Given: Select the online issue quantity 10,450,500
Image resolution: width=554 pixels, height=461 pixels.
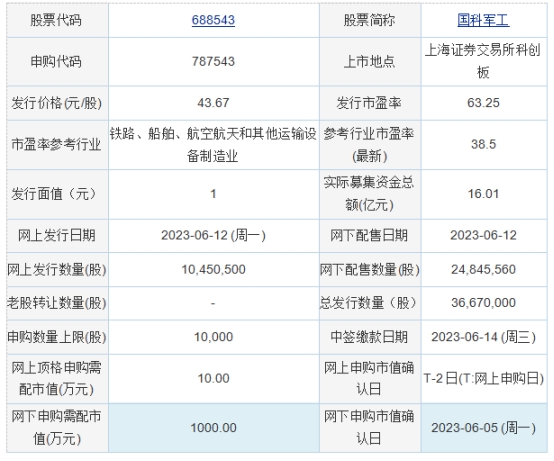Looking at the screenshot, I should [213, 270].
